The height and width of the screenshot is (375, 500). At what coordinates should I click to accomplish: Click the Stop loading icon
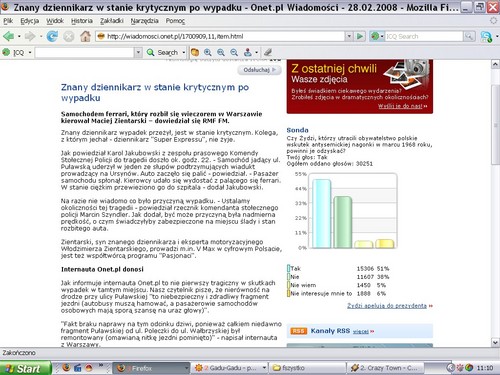[69, 36]
